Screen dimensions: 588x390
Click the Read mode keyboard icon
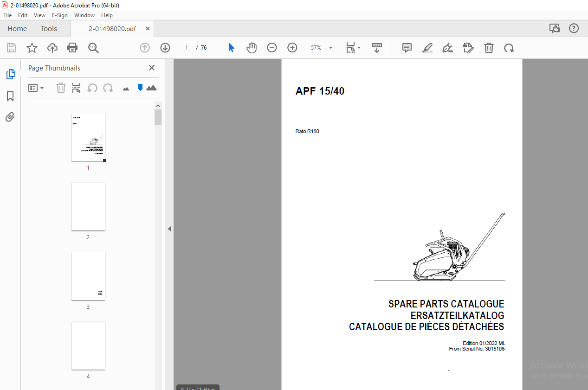pos(376,47)
